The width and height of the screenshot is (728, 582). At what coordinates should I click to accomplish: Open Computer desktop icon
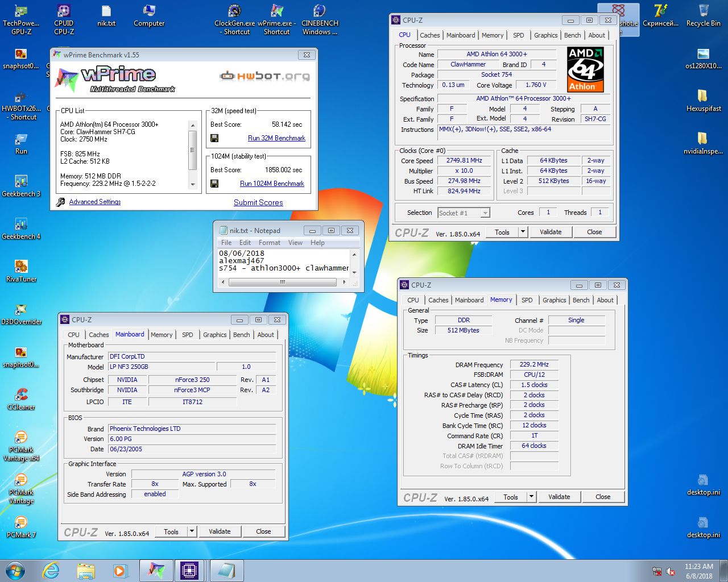point(149,16)
